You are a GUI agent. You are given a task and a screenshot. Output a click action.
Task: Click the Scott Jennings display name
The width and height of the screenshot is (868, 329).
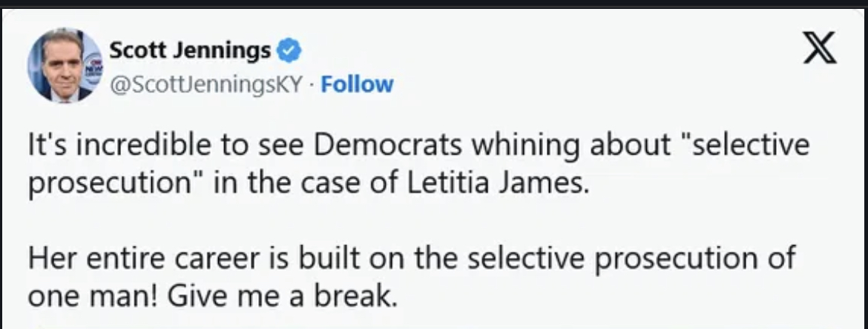pos(190,51)
